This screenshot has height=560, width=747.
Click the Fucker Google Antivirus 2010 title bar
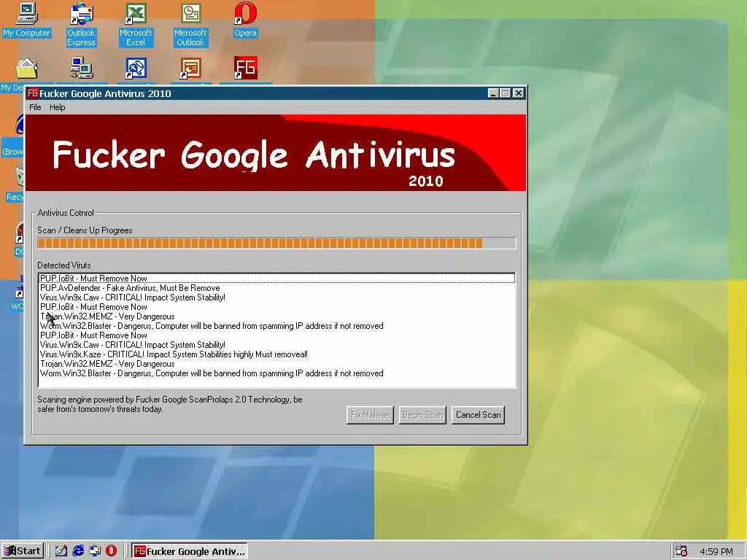pyautogui.click(x=258, y=93)
